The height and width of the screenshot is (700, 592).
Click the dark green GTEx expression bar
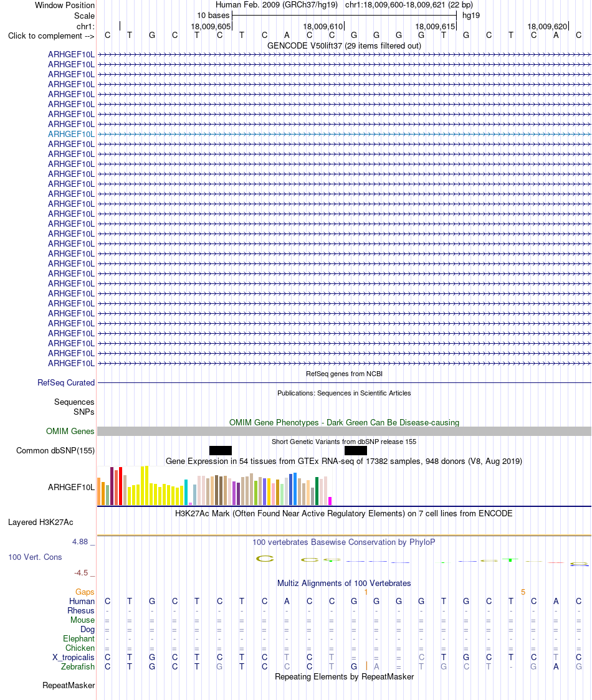[x=317, y=491]
